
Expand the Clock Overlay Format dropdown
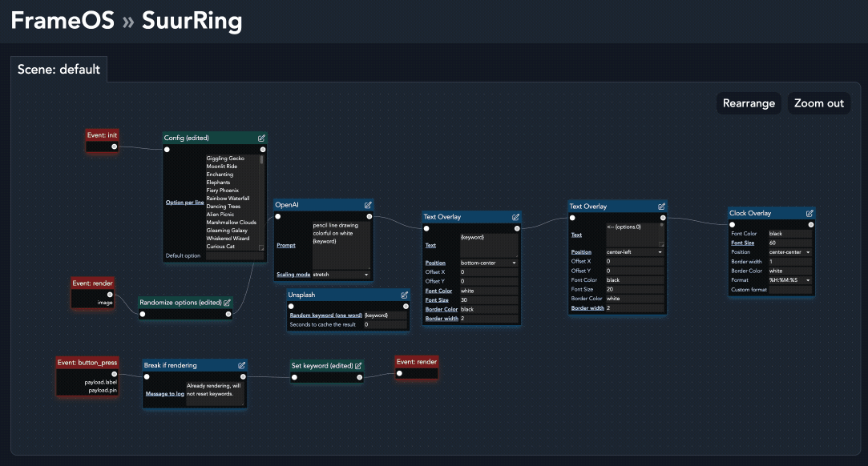789,280
